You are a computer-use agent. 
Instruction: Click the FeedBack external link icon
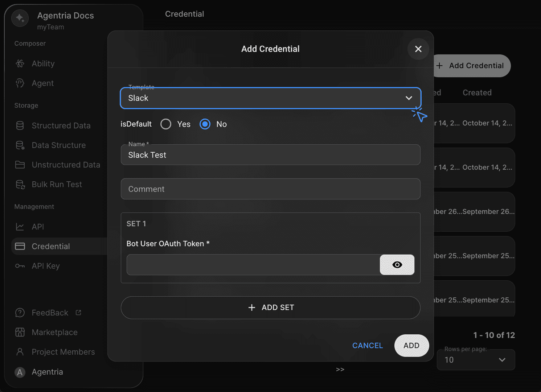click(78, 312)
